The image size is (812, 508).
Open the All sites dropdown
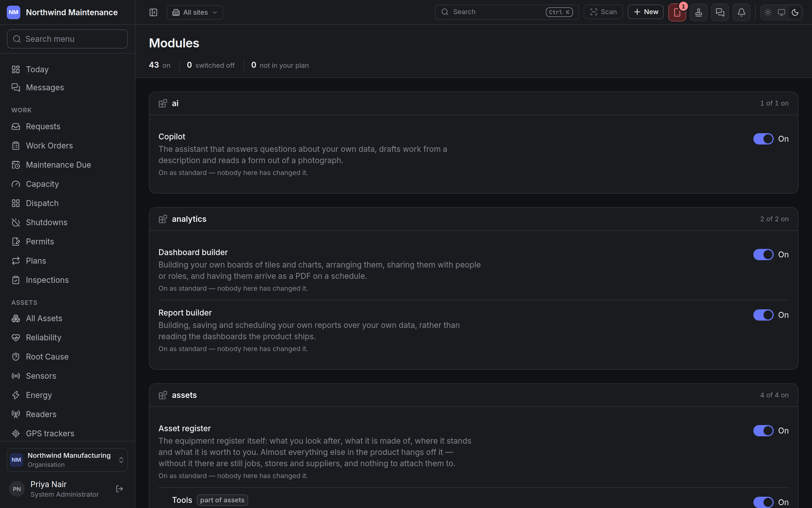(x=195, y=12)
